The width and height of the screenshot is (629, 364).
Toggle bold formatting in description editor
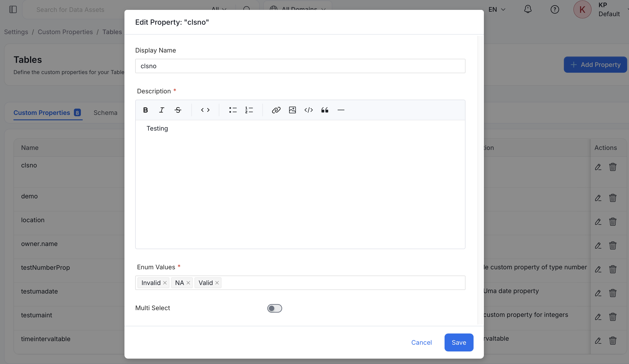[x=146, y=110]
